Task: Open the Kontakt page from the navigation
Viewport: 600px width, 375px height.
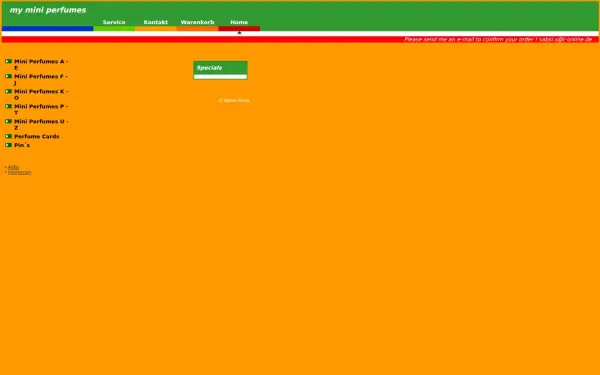Action: pos(156,22)
